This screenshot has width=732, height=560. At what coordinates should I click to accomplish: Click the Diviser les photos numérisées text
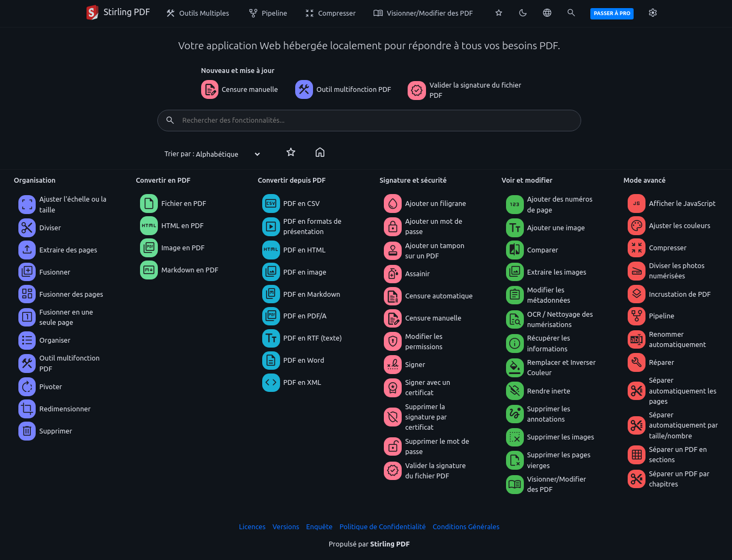tap(676, 271)
